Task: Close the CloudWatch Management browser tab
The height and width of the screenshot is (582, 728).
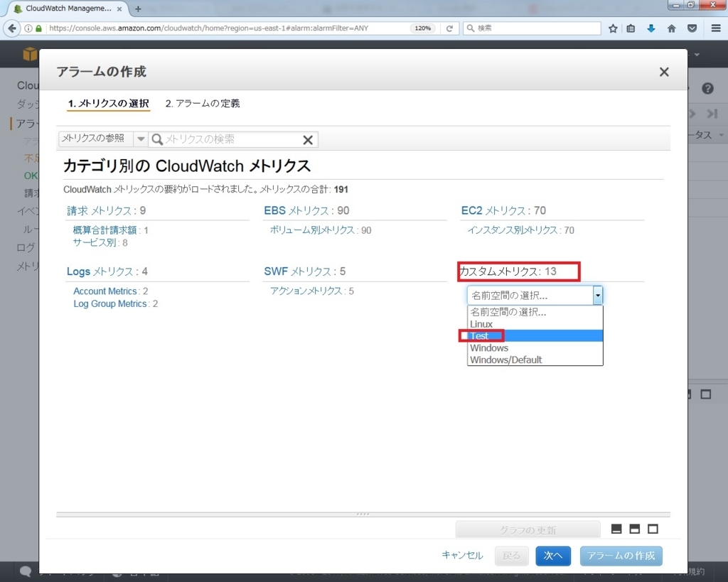Action: (x=119, y=9)
